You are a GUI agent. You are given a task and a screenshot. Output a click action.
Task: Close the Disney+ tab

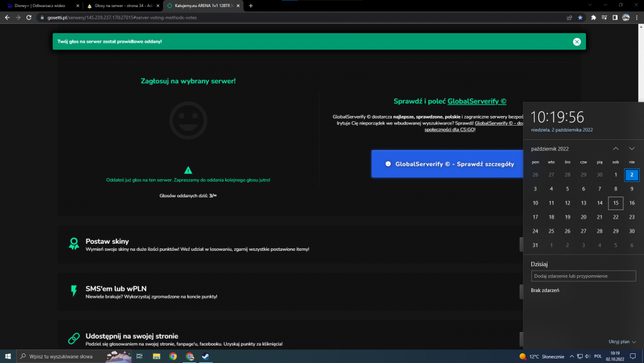(x=78, y=6)
